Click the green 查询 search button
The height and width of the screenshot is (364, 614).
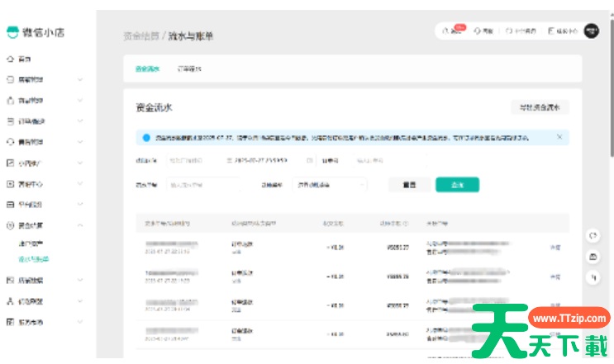click(x=457, y=185)
